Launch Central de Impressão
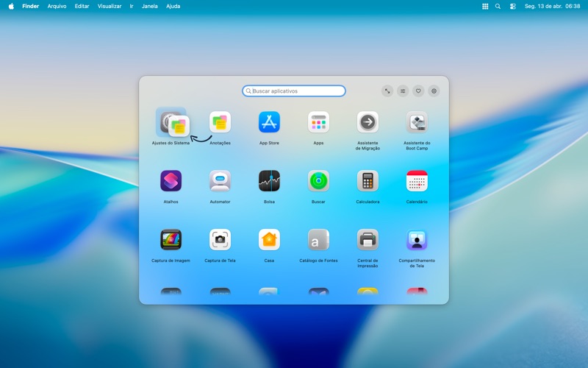Screen dimensions: 588x368 (x=367, y=240)
